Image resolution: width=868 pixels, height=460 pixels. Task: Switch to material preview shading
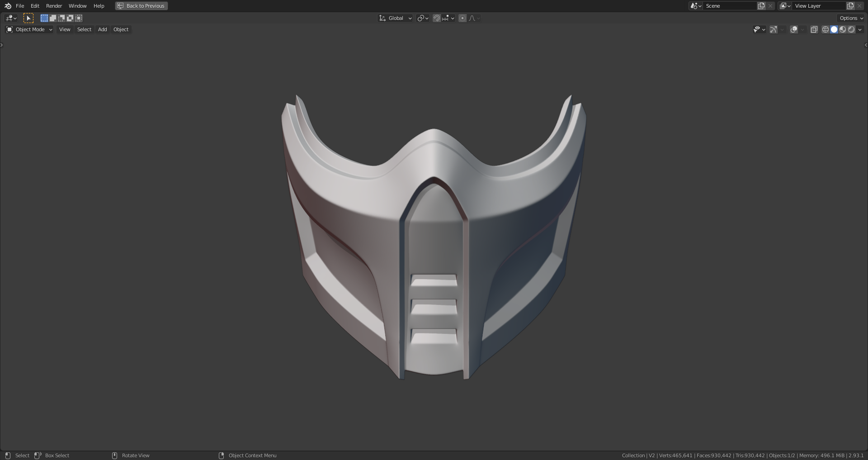click(843, 29)
